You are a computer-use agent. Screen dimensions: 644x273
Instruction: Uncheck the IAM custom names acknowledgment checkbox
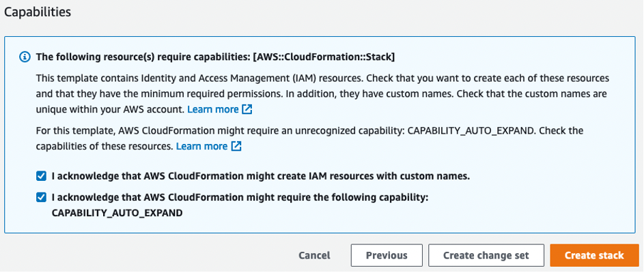tap(41, 175)
